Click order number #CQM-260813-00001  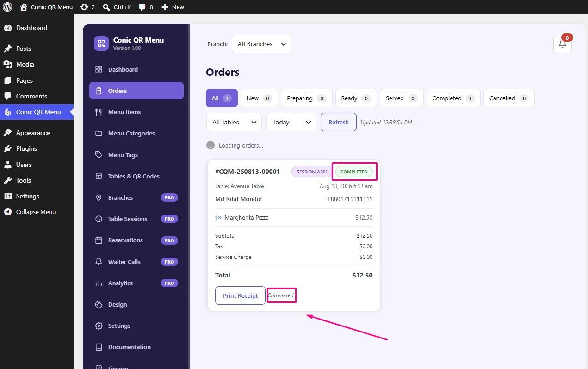[248, 172]
